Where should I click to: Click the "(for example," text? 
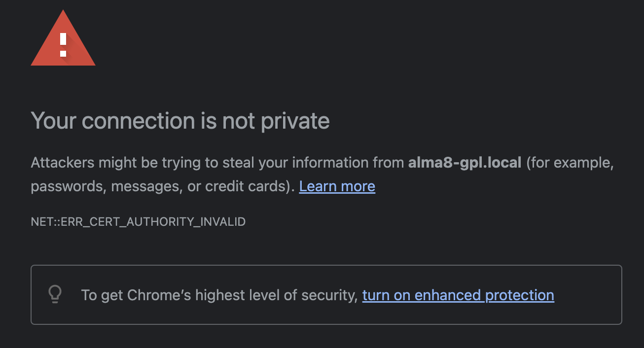pyautogui.click(x=570, y=163)
